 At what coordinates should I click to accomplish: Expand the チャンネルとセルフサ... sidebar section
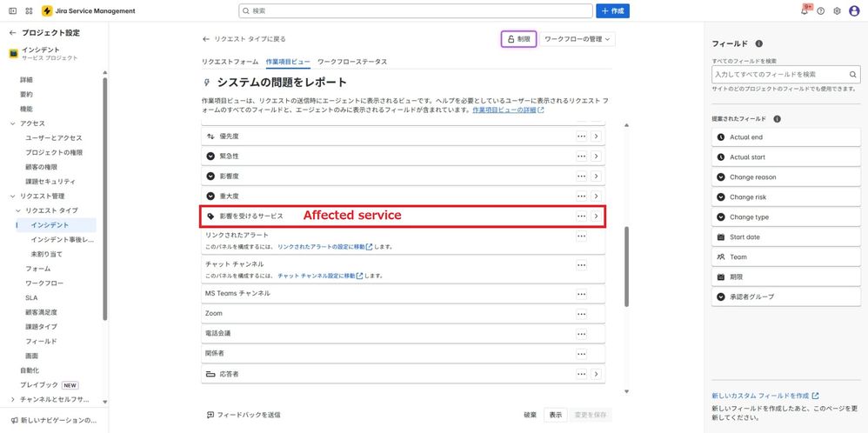13,399
